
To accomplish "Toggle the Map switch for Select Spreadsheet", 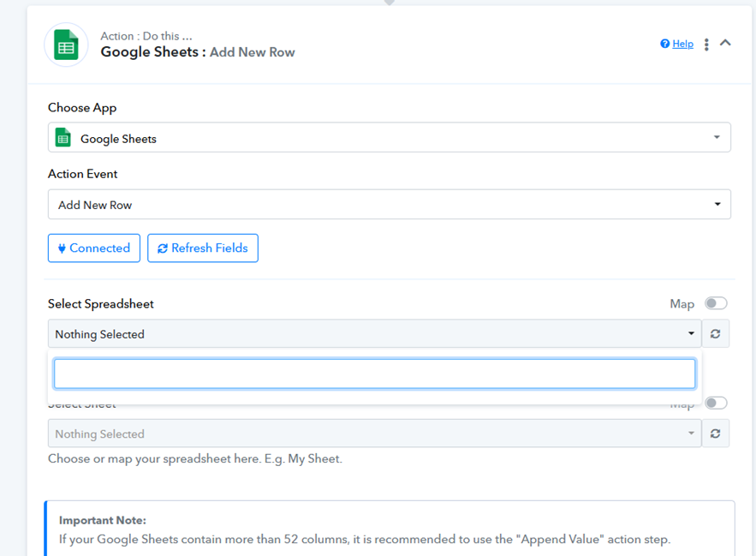I will coord(716,303).
